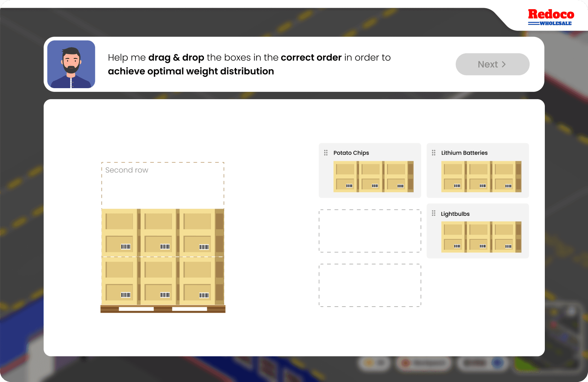This screenshot has width=588, height=382.
Task: Click the empty dashed slot beside Lightbulbs
Action: 370,231
